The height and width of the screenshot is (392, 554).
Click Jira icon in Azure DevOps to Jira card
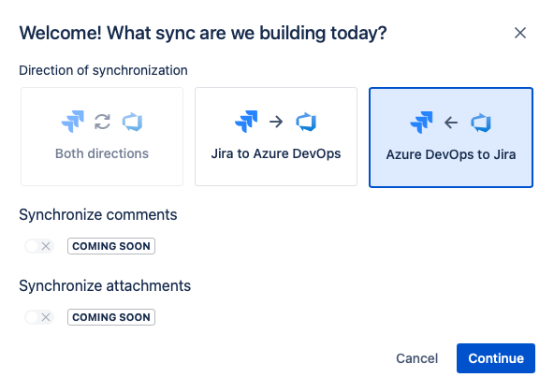pyautogui.click(x=421, y=123)
